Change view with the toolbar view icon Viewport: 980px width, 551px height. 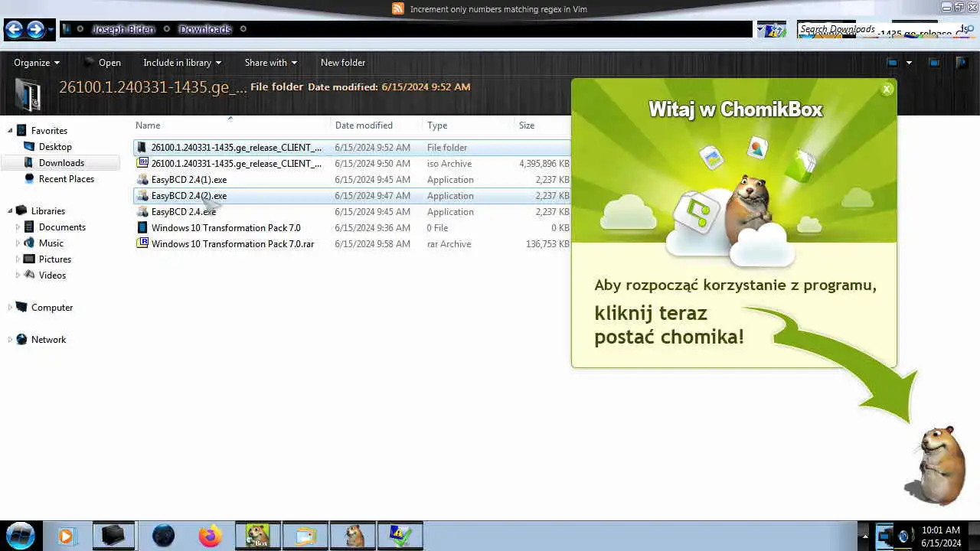(892, 63)
